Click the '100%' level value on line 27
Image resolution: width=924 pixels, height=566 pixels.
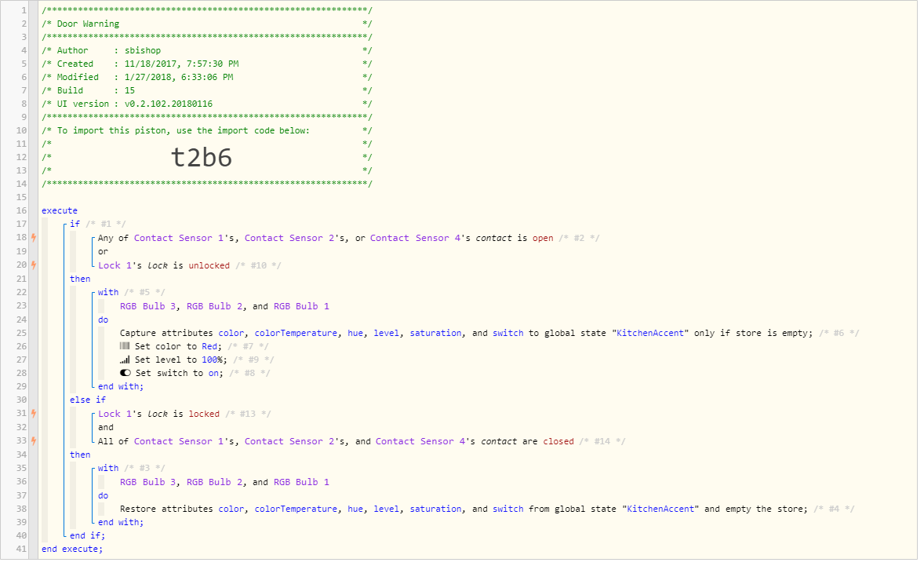(x=213, y=360)
